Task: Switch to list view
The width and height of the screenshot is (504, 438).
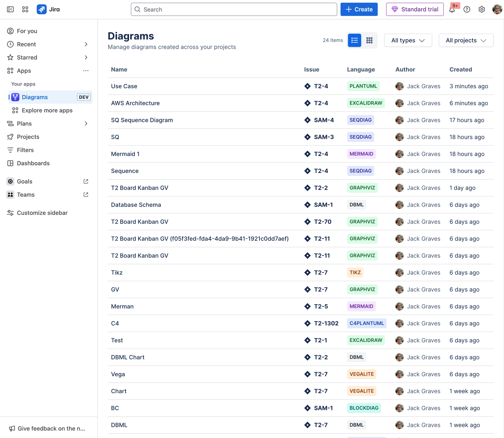Action: 354,40
